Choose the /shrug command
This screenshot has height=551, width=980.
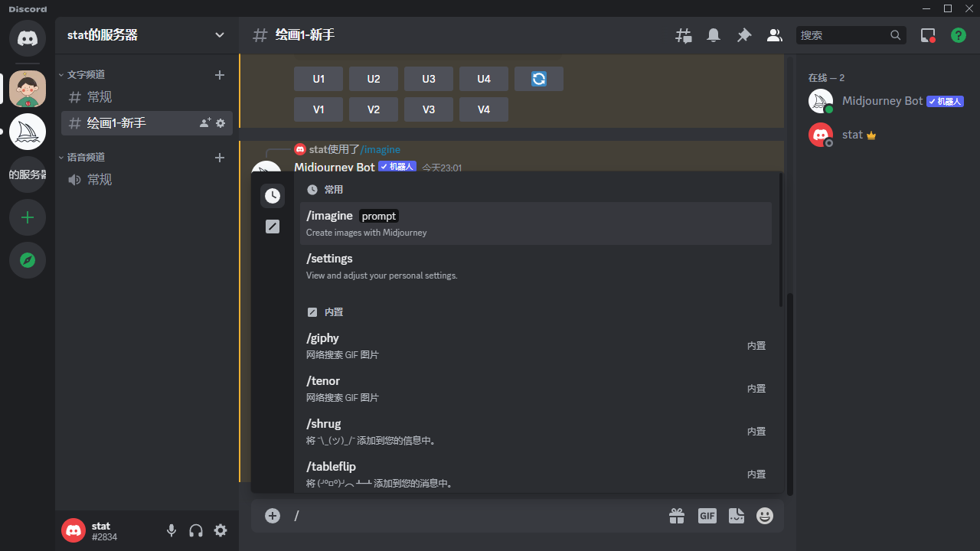[536, 432]
